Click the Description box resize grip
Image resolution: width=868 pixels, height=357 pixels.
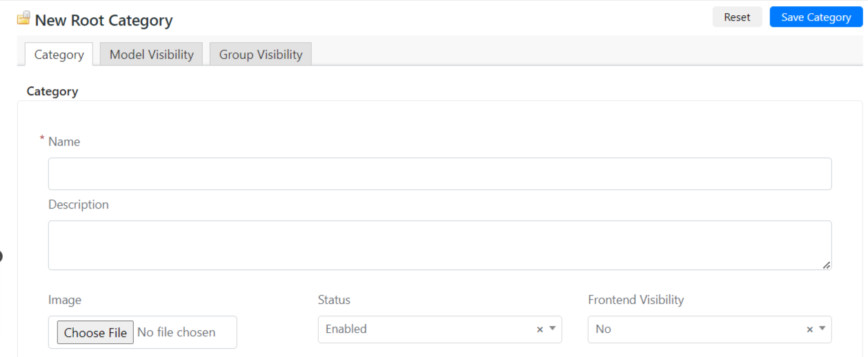tap(826, 264)
